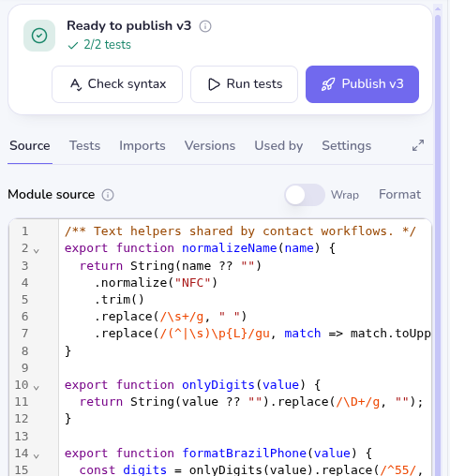Click line number 13 in the gutter
Image resolution: width=450 pixels, height=476 pixels.
point(22,436)
